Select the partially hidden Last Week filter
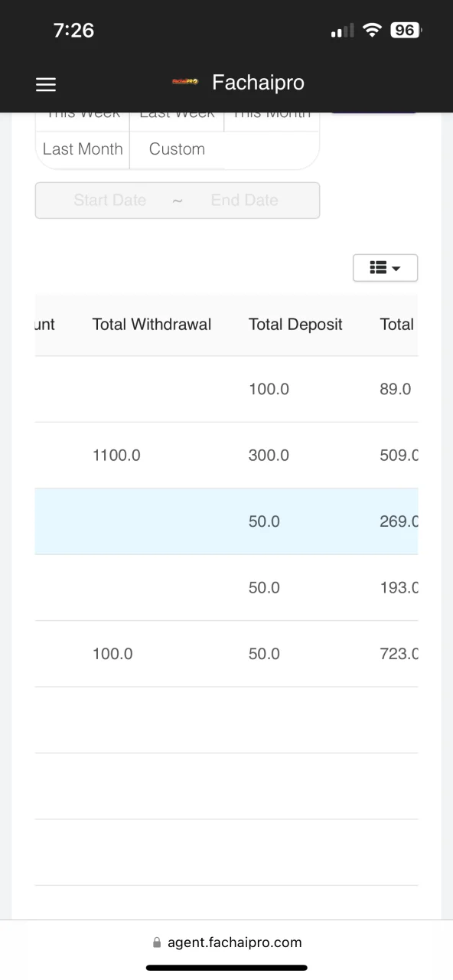453x980 pixels. pos(177,116)
